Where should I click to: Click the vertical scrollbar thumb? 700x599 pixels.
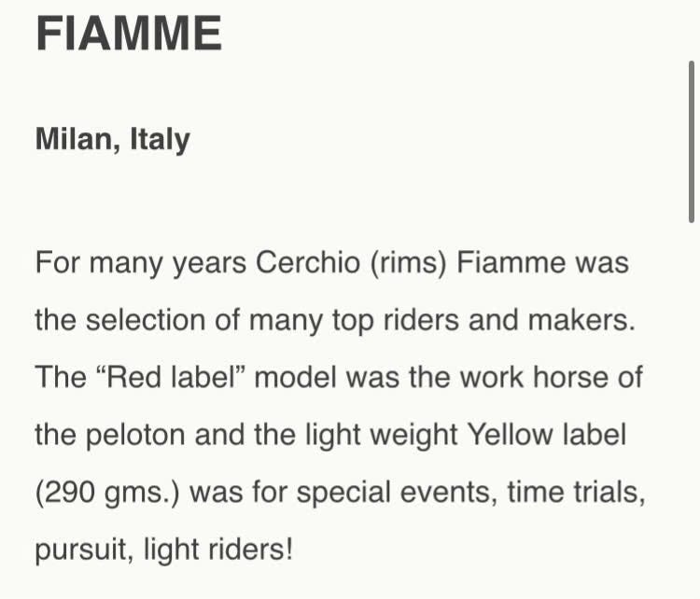pyautogui.click(x=690, y=140)
